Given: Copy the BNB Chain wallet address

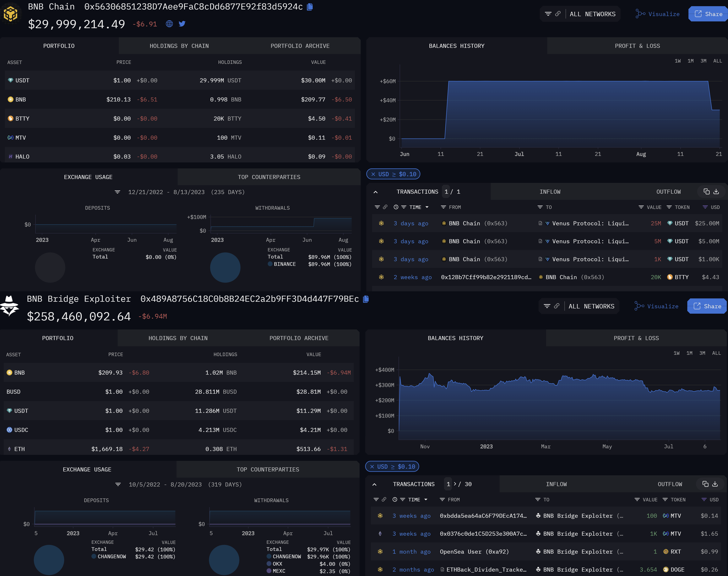Looking at the screenshot, I should pyautogui.click(x=310, y=7).
